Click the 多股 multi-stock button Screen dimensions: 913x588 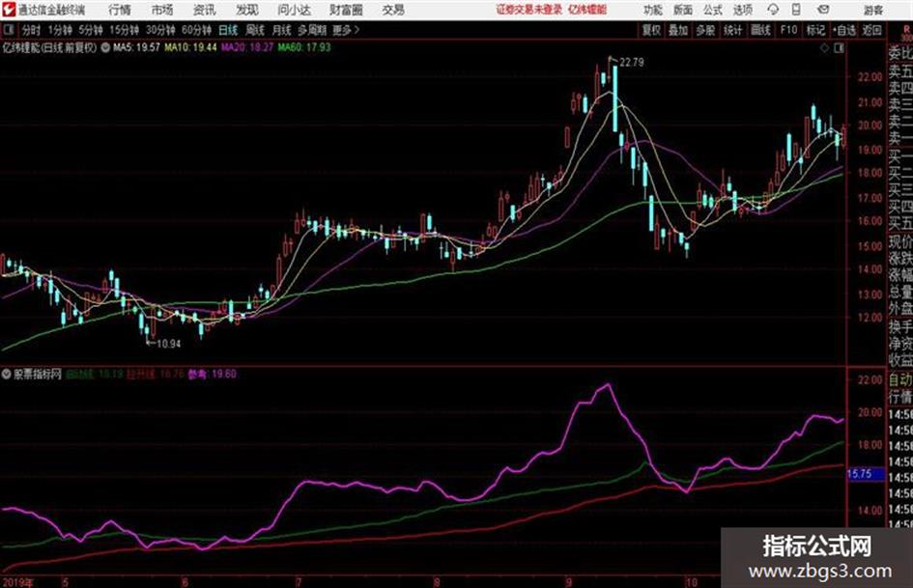[x=705, y=30]
